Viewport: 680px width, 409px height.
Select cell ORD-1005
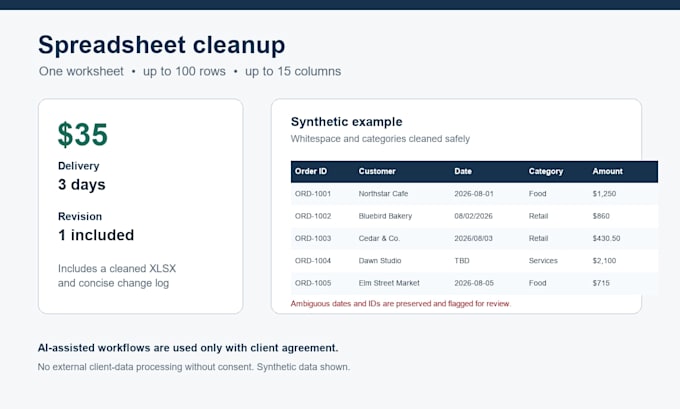click(x=313, y=283)
